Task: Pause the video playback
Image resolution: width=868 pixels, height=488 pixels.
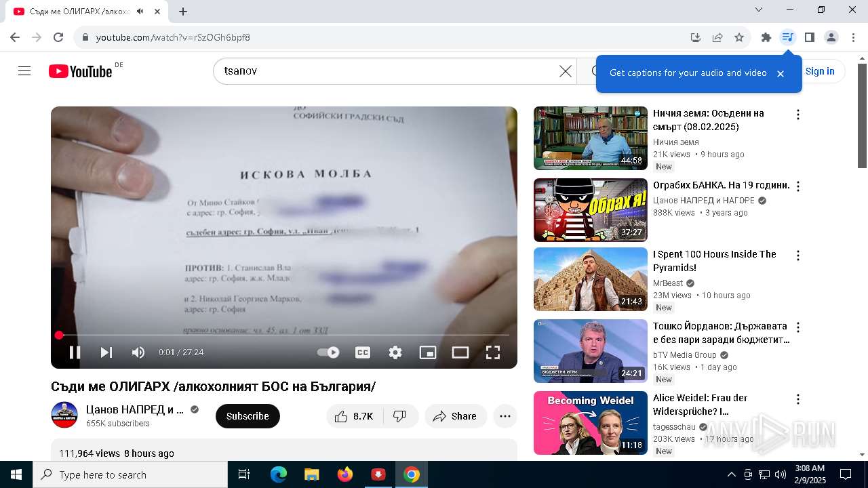Action: tap(75, 352)
